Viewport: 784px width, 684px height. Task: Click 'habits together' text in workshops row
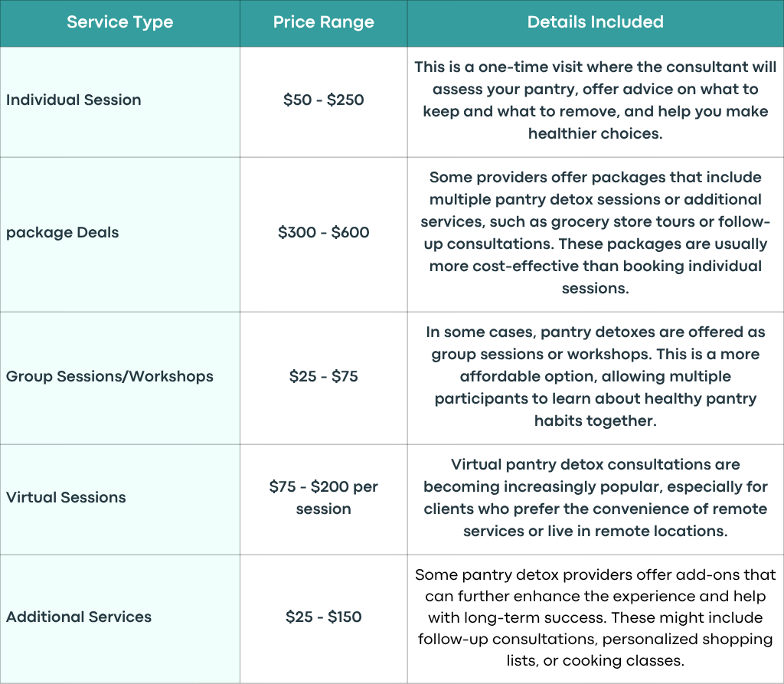point(596,421)
